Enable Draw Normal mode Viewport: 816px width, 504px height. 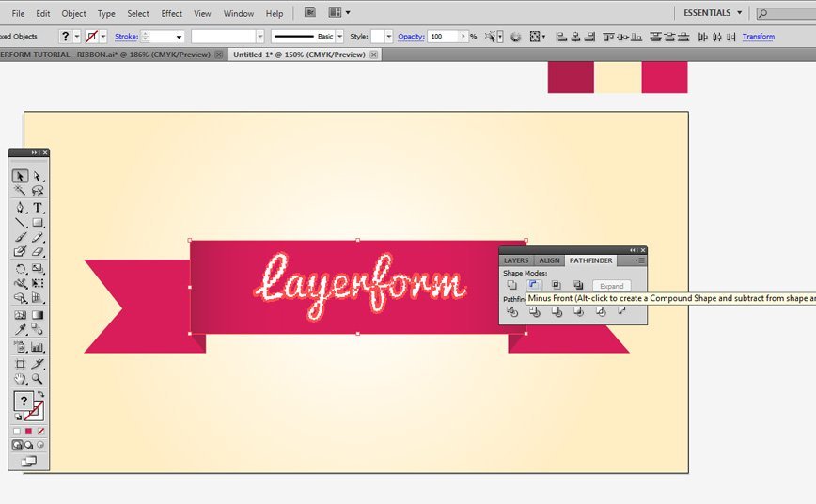(x=17, y=445)
